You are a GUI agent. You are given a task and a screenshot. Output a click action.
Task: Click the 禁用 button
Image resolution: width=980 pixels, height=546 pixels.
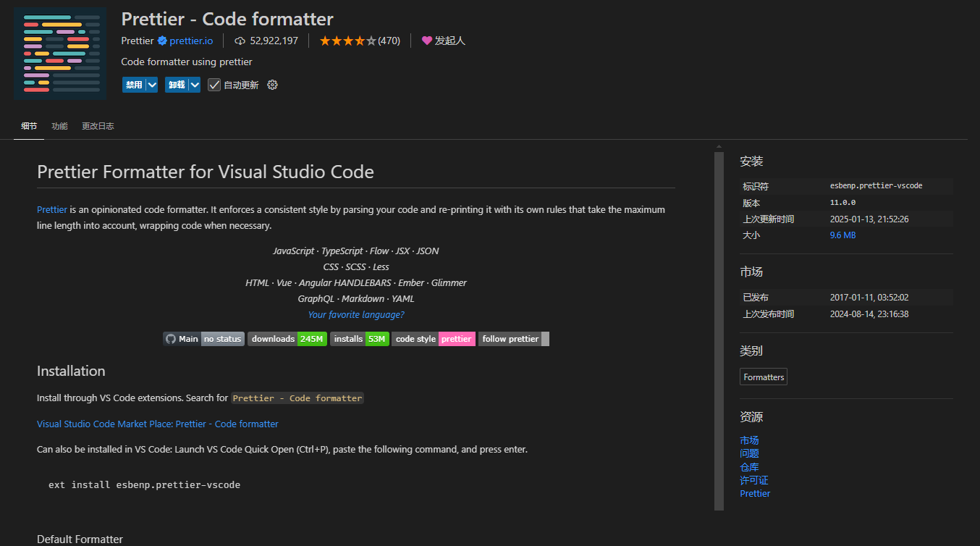[134, 85]
